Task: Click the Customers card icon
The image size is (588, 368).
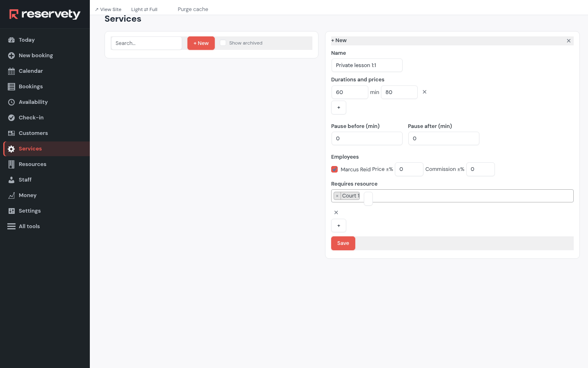Action: (x=11, y=133)
